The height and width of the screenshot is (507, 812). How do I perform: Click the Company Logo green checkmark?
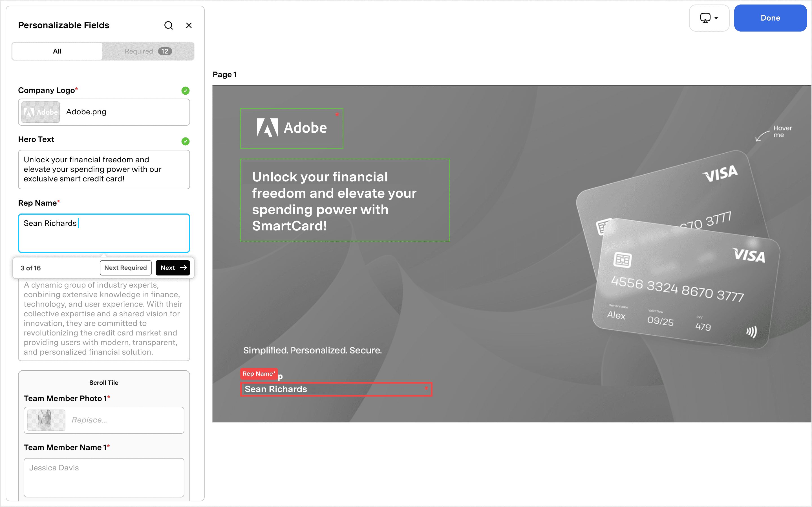point(186,90)
